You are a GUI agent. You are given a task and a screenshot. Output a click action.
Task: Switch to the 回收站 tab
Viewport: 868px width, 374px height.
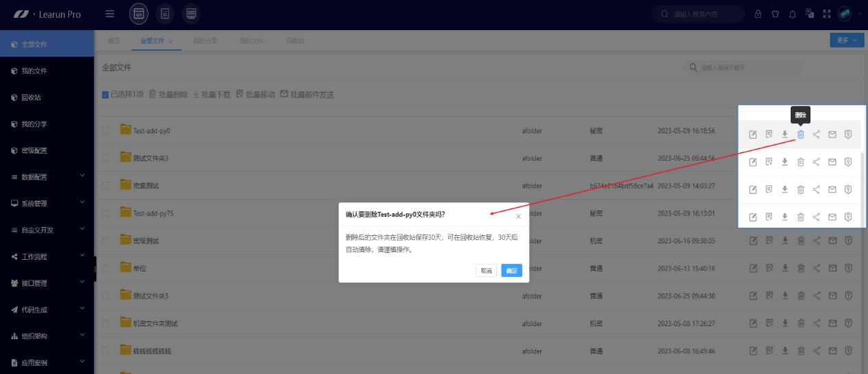pos(295,41)
